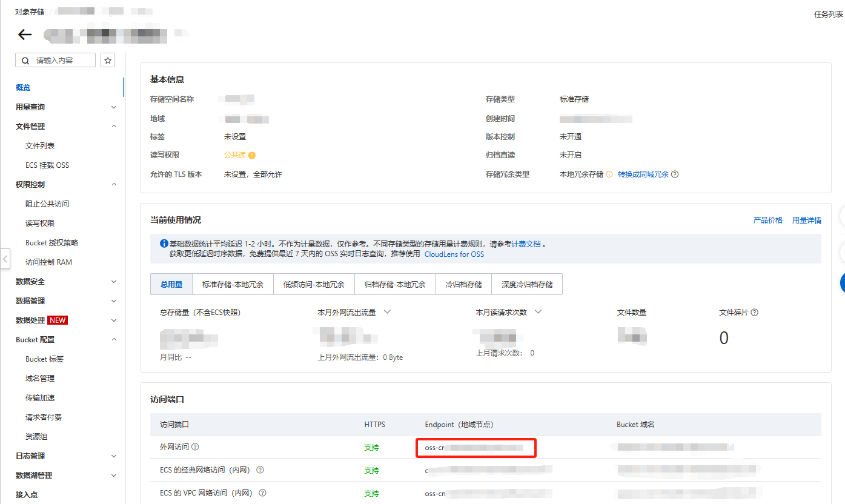Open the 用量详情 link
This screenshot has height=504, width=845.
(807, 220)
